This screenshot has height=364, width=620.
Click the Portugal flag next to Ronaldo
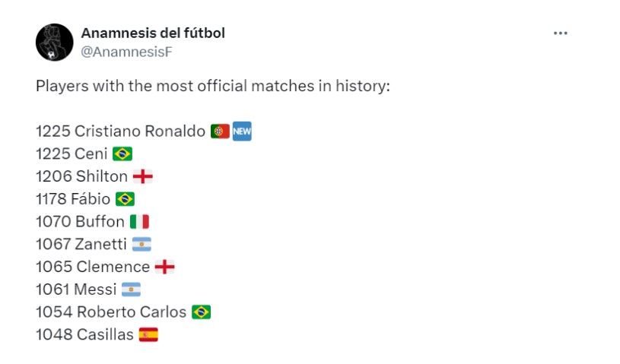[220, 131]
